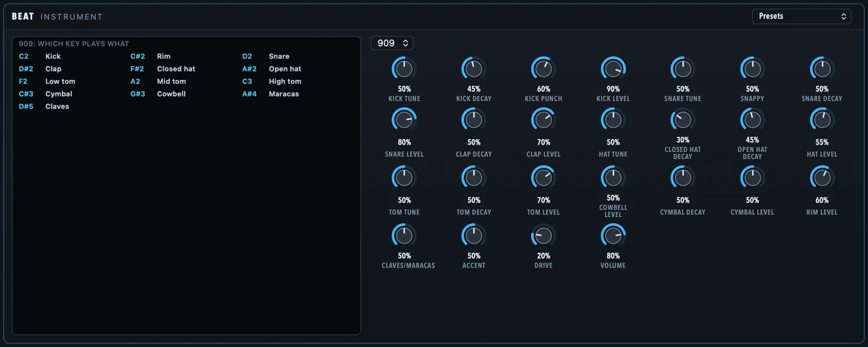
Task: Click the C#3 Cymbal entry
Action: tap(46, 94)
